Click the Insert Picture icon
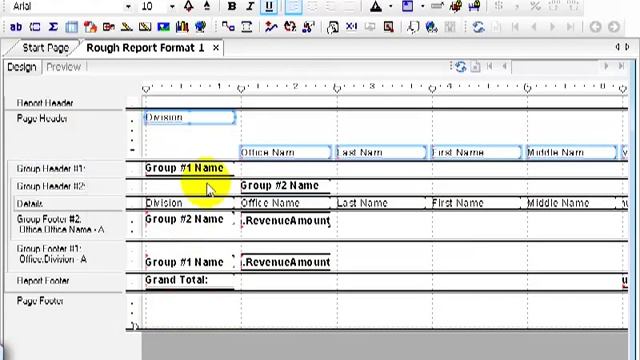640x360 pixels. pyautogui.click(x=164, y=27)
